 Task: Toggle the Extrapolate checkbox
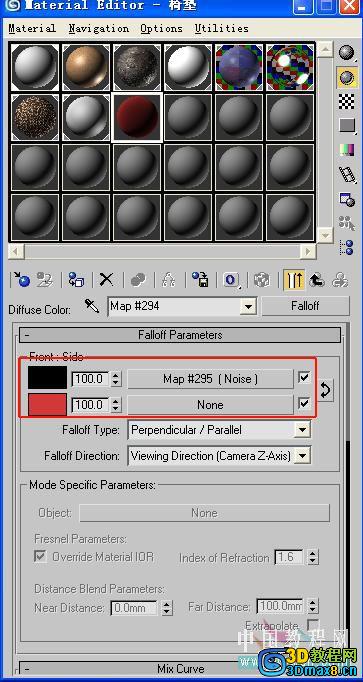[x=313, y=626]
